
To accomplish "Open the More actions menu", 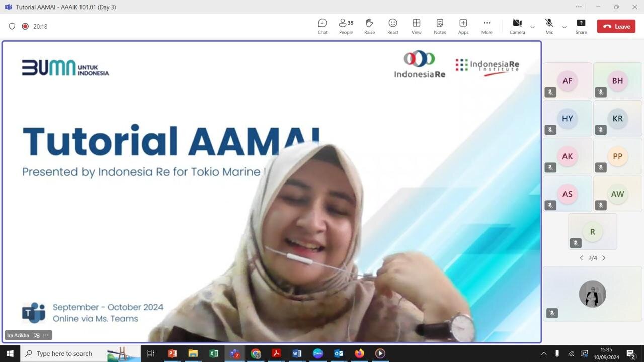I will click(487, 26).
